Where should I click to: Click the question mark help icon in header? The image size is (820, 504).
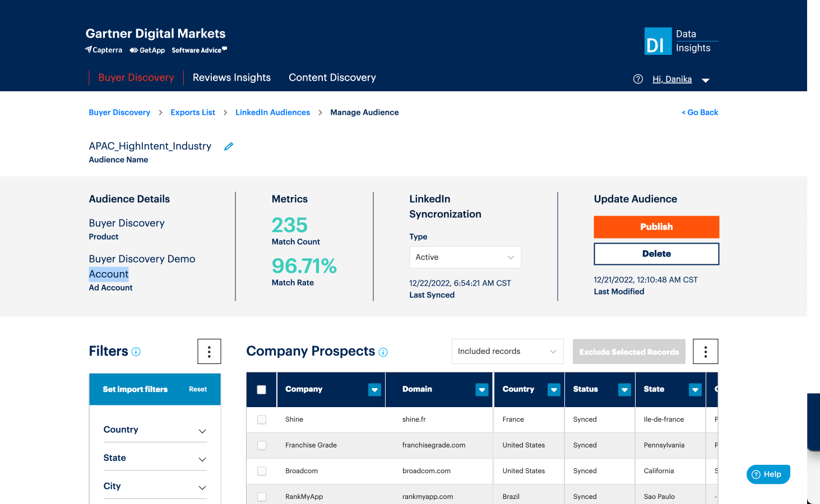(638, 79)
